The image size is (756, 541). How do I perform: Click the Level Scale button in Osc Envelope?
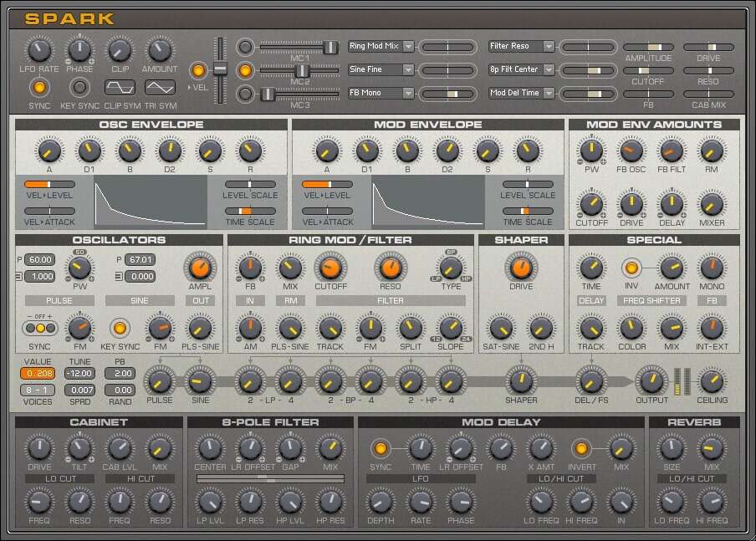click(251, 186)
